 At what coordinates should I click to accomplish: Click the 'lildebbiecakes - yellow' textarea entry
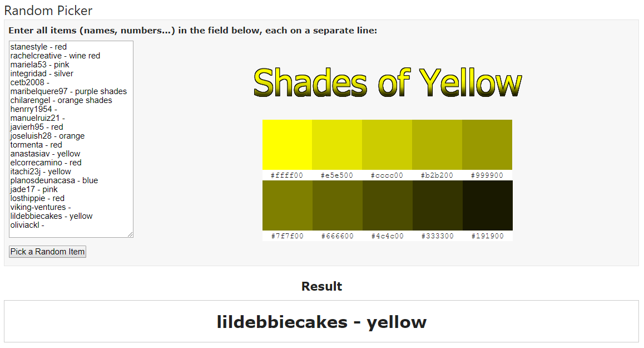point(51,216)
